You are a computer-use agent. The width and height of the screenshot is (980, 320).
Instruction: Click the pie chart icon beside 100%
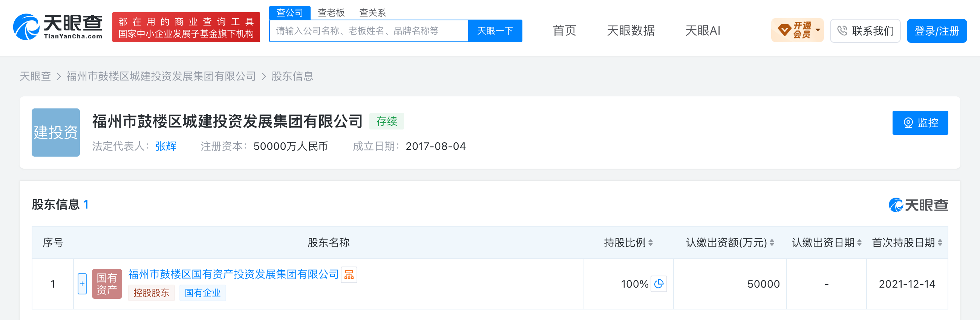coord(658,284)
